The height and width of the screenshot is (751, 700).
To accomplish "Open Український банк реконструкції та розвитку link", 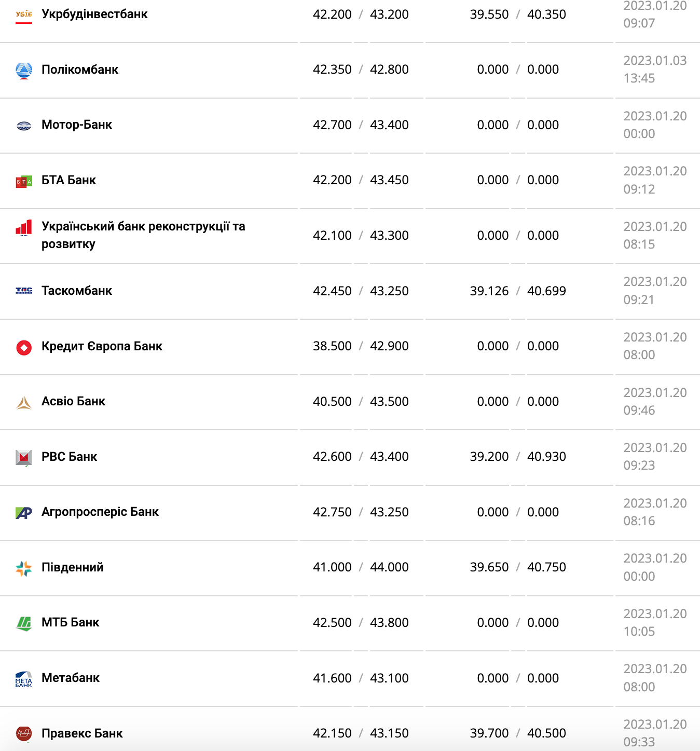I will pos(143,235).
